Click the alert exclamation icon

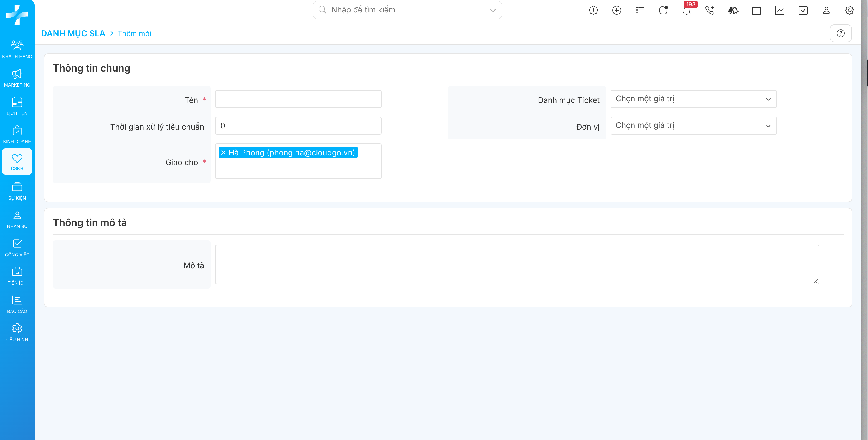pyautogui.click(x=593, y=11)
